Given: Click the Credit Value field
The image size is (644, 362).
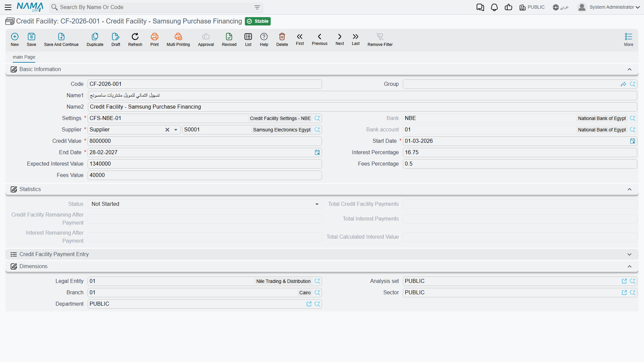Looking at the screenshot, I should click(205, 141).
